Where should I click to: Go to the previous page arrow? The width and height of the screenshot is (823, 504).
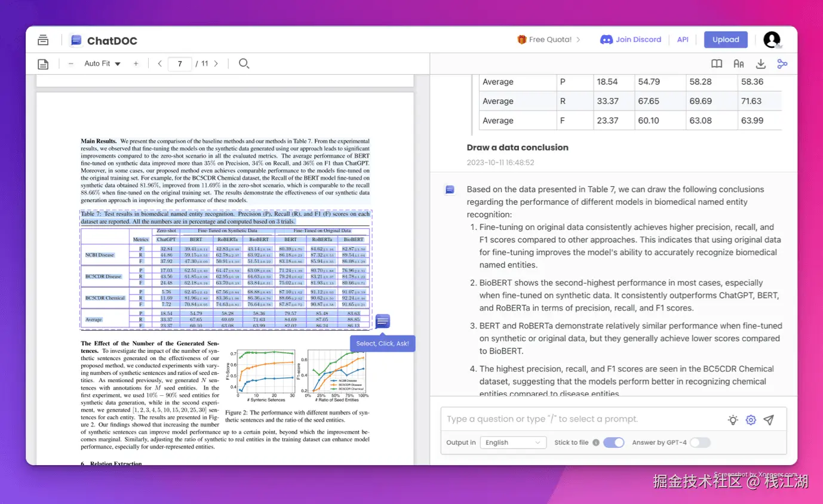coord(159,63)
